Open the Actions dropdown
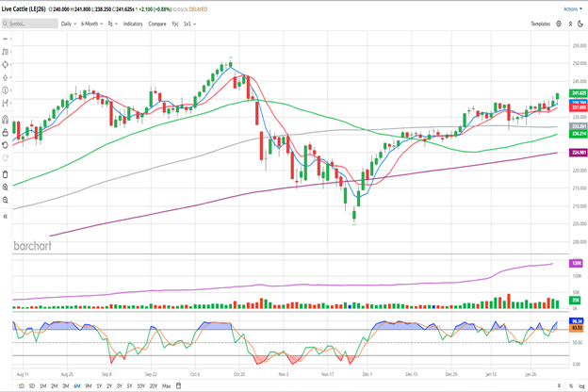 (x=573, y=9)
